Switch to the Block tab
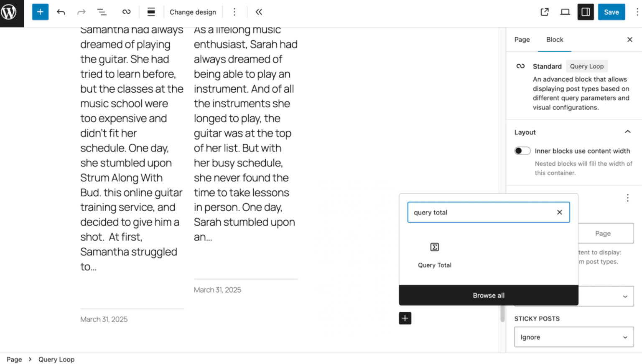This screenshot has width=642, height=364. tap(554, 40)
